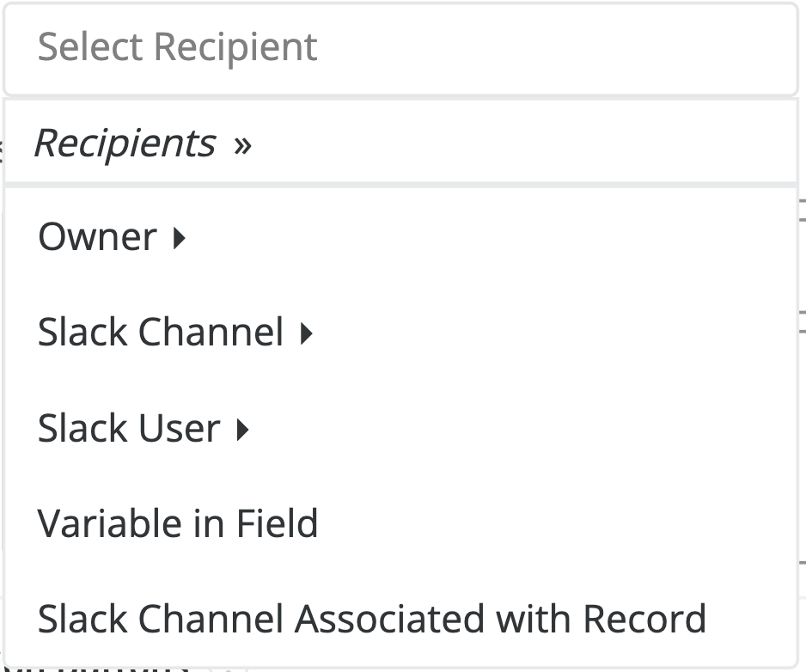Click the double chevron beside Recipients
This screenshot has width=806, height=672.
click(242, 144)
